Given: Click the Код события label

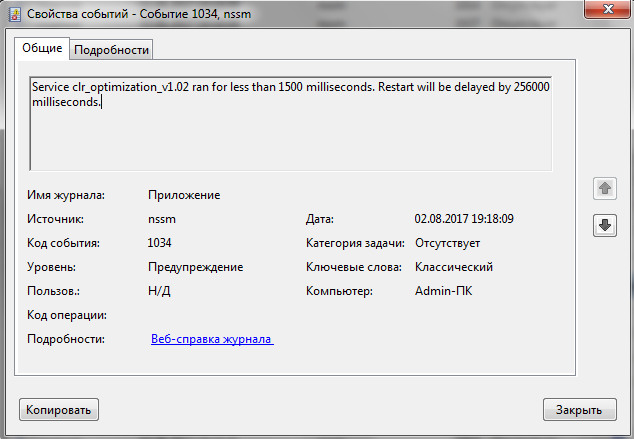Looking at the screenshot, I should click(63, 243).
